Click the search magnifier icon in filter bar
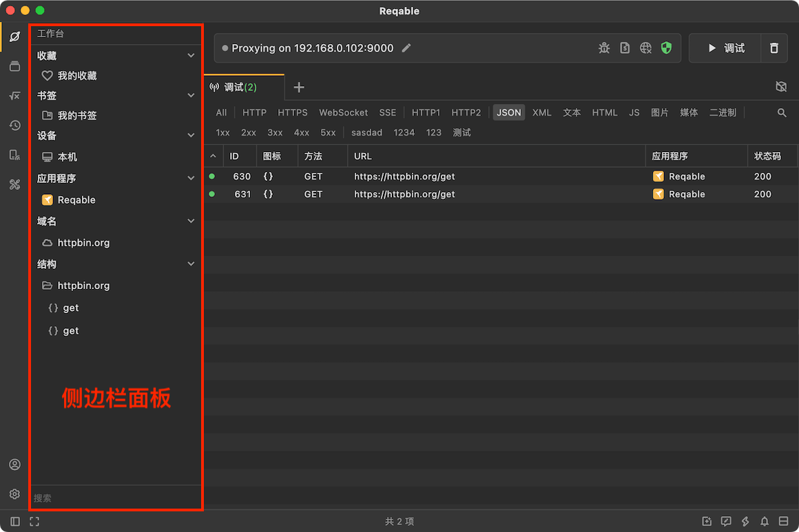799x532 pixels. (x=782, y=112)
